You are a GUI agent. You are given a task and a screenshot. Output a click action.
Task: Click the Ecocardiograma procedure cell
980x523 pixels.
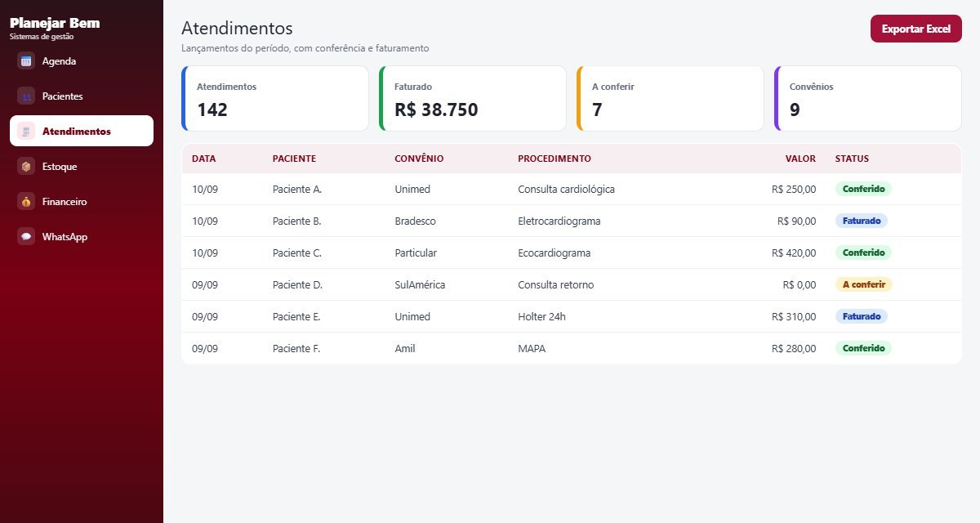555,253
